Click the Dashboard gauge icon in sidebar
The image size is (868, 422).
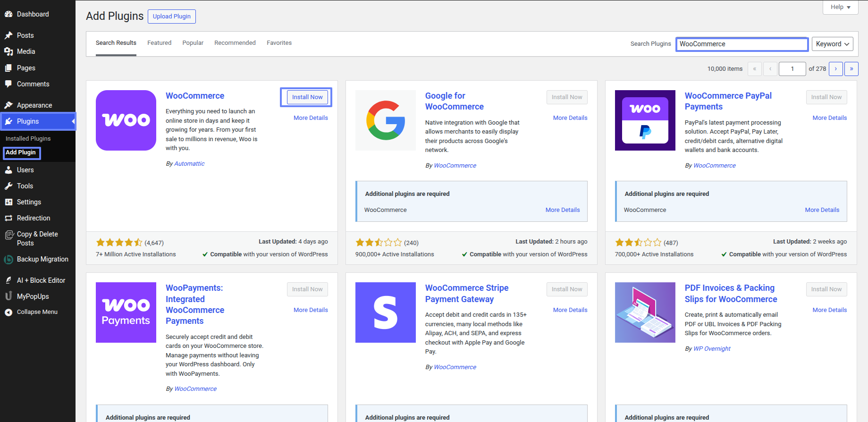(8, 14)
